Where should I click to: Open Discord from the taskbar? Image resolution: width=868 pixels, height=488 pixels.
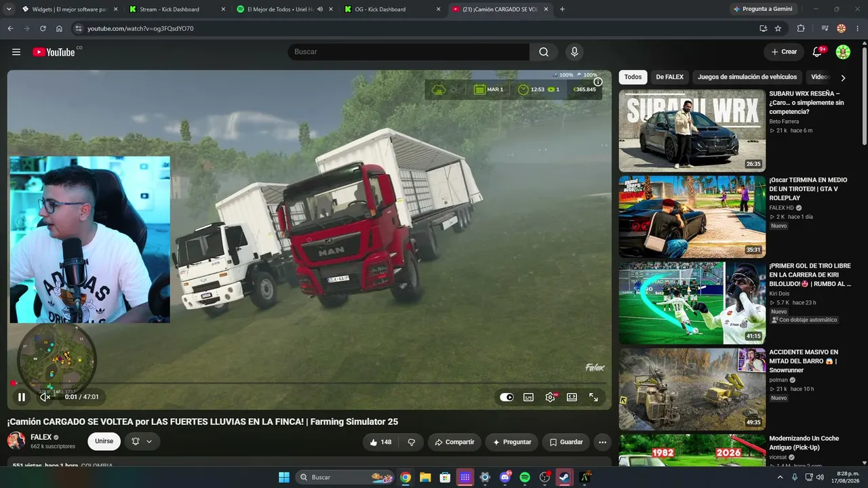pyautogui.click(x=505, y=477)
